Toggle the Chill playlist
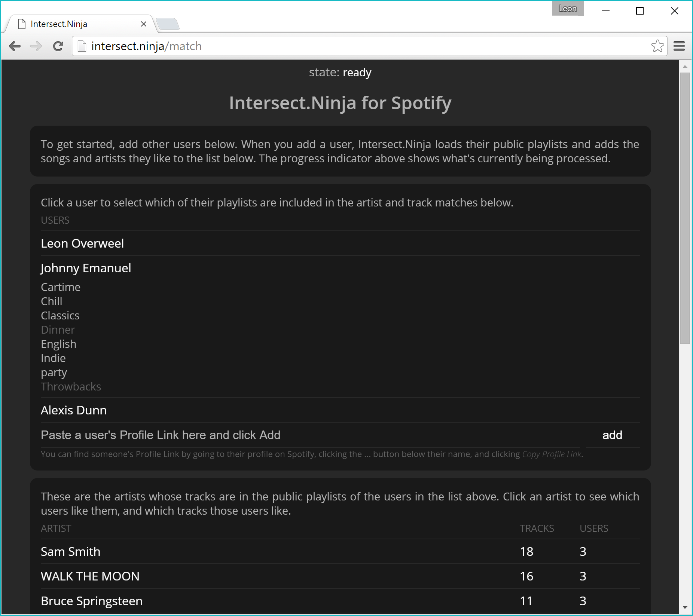The width and height of the screenshot is (693, 616). tap(52, 301)
